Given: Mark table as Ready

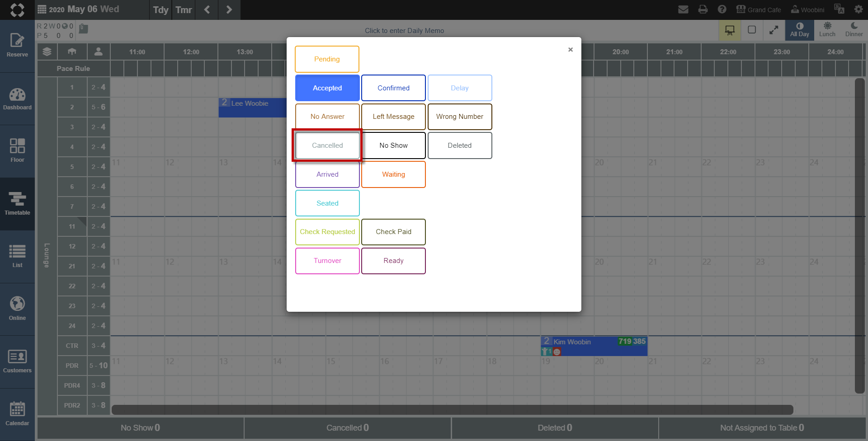Looking at the screenshot, I should (393, 261).
